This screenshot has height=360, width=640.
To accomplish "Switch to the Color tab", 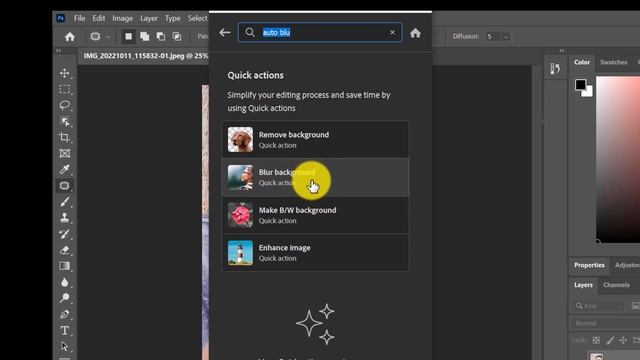I will coord(582,62).
